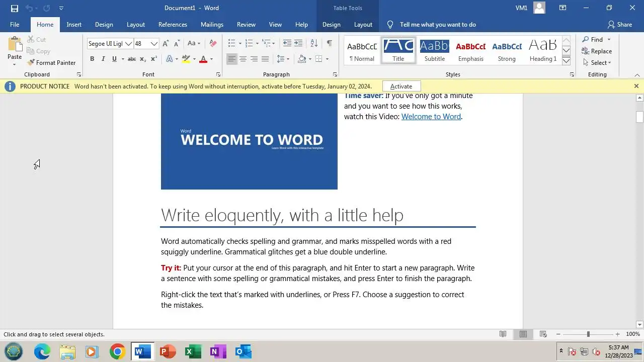Screen dimensions: 644x362
Task: Toggle Underline formatting
Action: click(114, 59)
